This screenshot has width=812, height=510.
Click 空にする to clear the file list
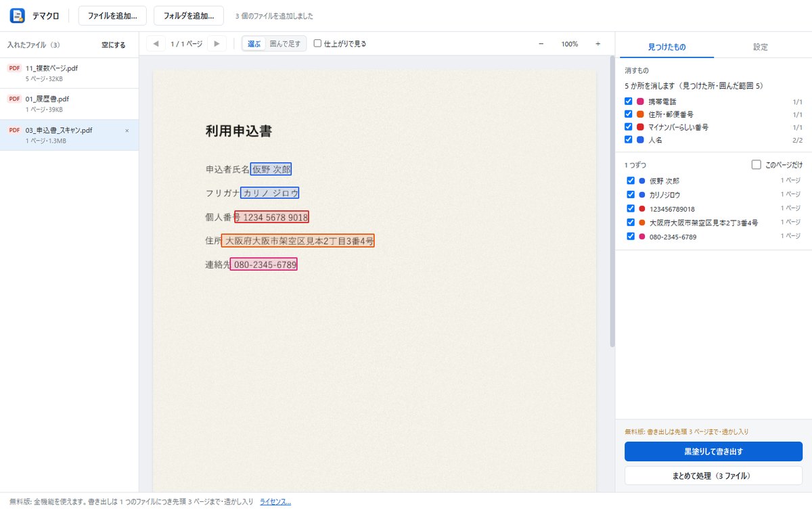coord(114,45)
